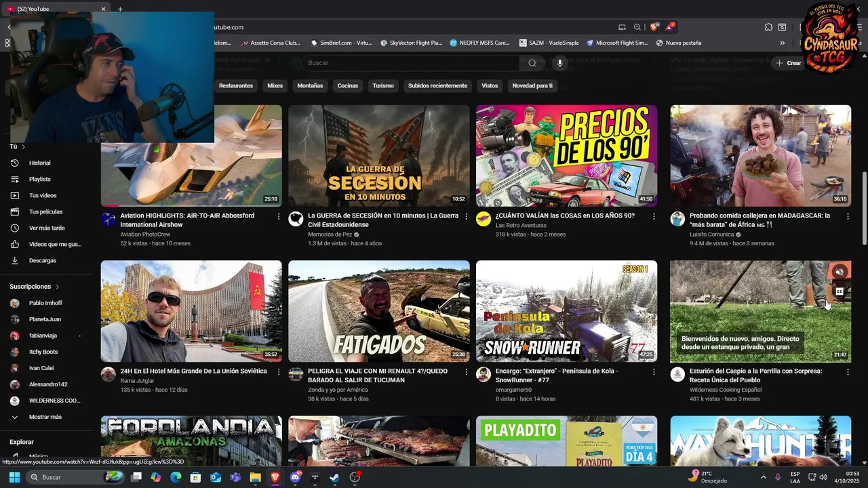
Task: Click Las Retro Aventuras channel avatar
Action: click(484, 219)
